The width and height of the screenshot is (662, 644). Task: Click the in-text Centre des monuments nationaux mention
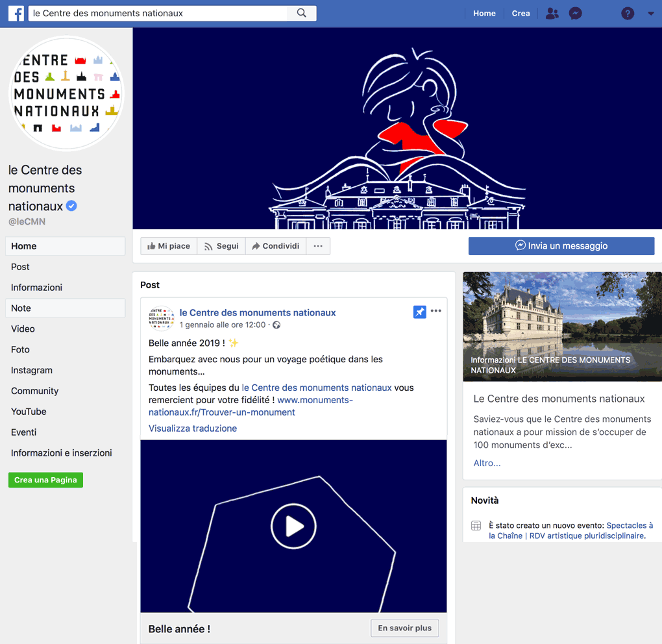click(317, 388)
